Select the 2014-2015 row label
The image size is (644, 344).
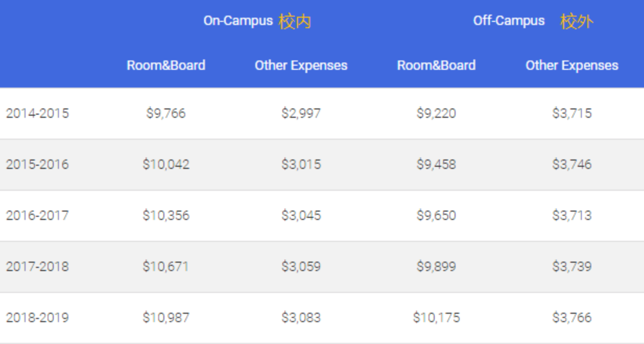point(38,114)
